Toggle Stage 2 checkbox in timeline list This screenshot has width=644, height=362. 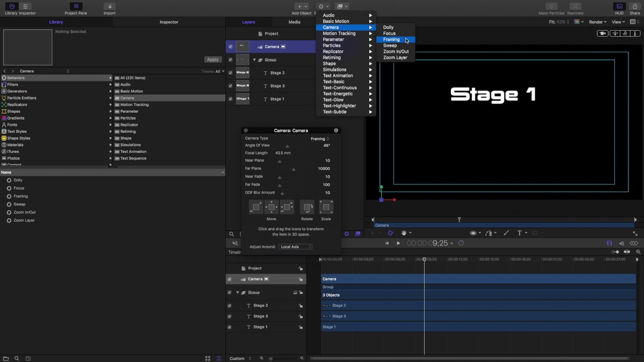[x=229, y=306]
